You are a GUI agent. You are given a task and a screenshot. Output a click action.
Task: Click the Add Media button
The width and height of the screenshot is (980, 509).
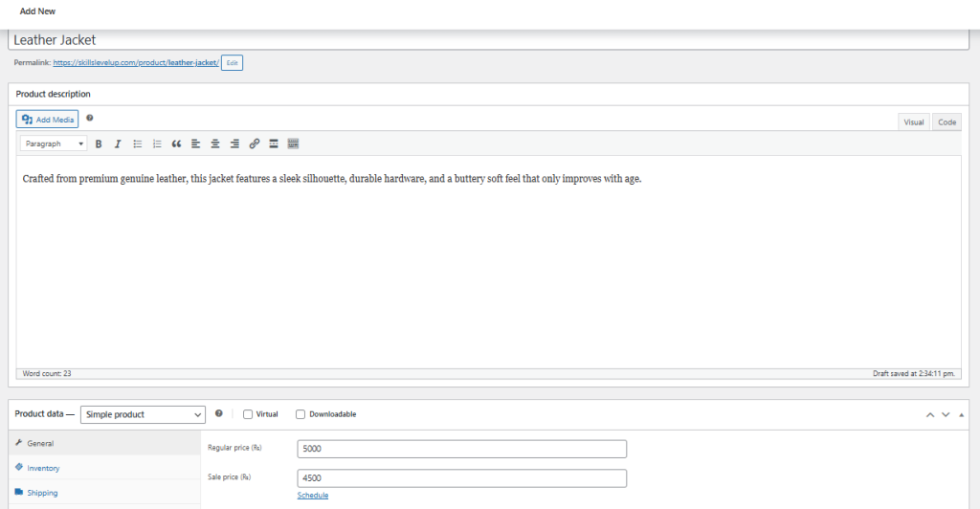pos(48,120)
